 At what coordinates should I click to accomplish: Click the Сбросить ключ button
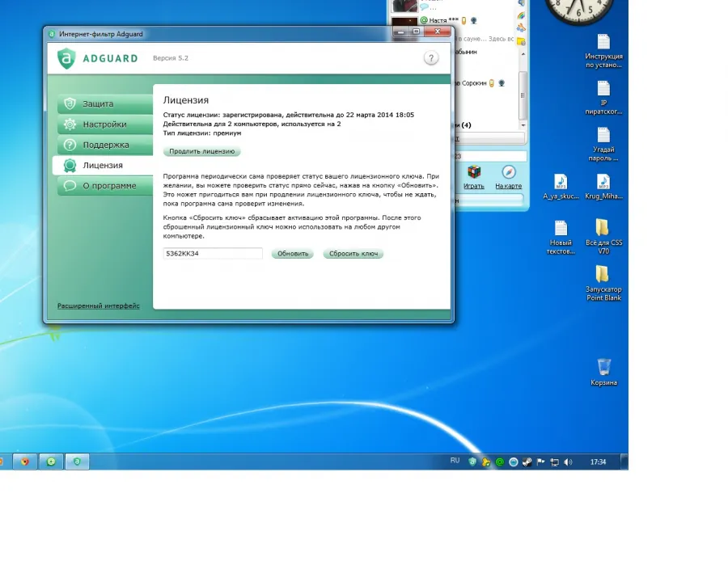pos(353,254)
